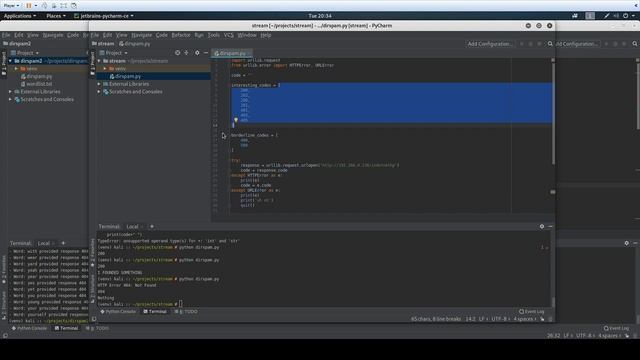The height and width of the screenshot is (360, 640).
Task: Toggle the read-only lock icon in stream status bar
Action: click(542, 319)
